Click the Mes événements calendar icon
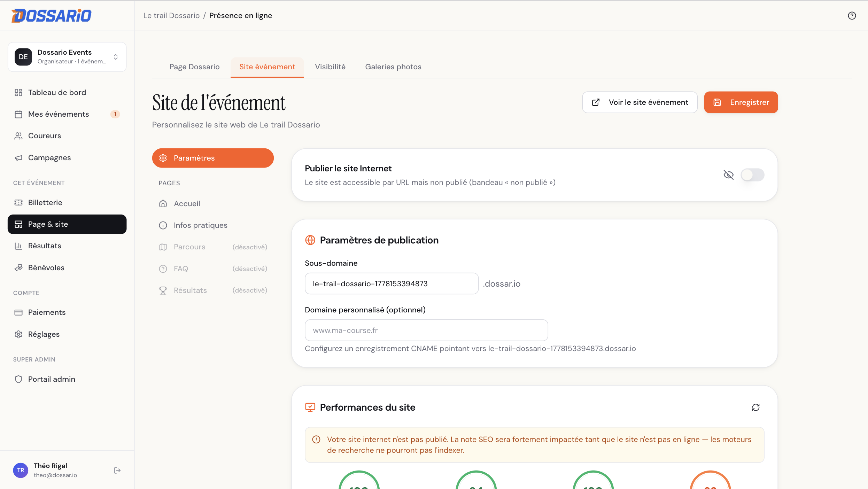 coord(18,114)
